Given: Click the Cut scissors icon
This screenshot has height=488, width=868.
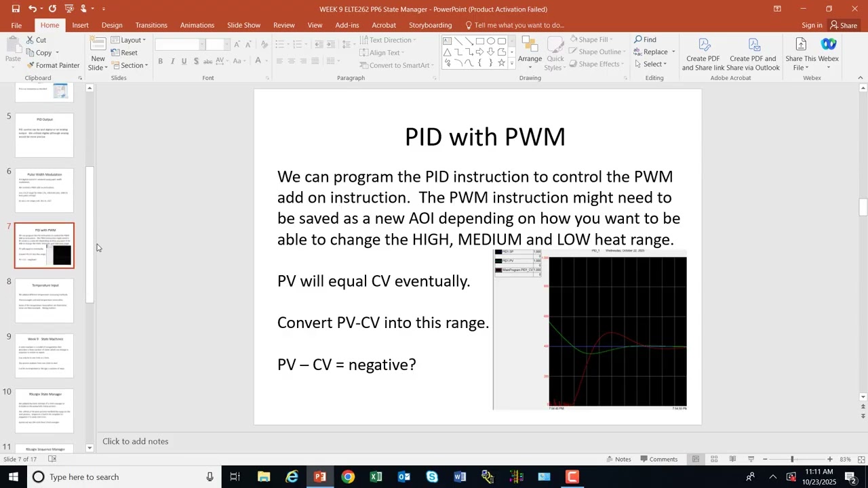Looking at the screenshot, I should click(x=31, y=40).
